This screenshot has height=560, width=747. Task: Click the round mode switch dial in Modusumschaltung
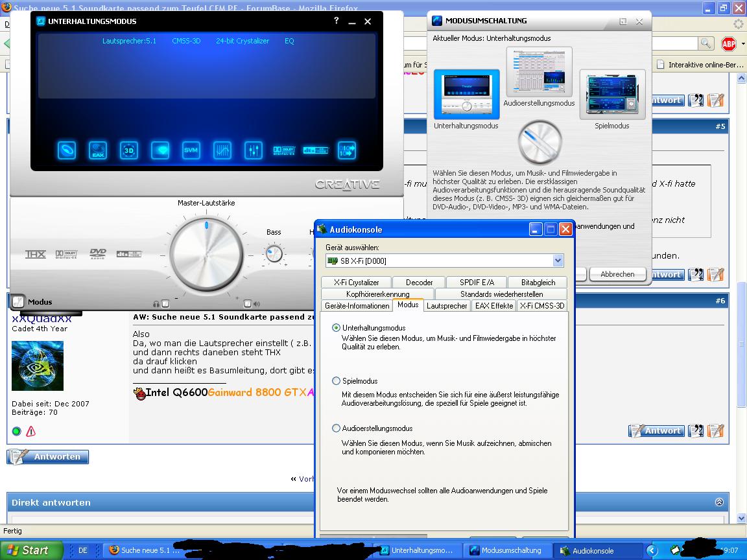coord(539,143)
